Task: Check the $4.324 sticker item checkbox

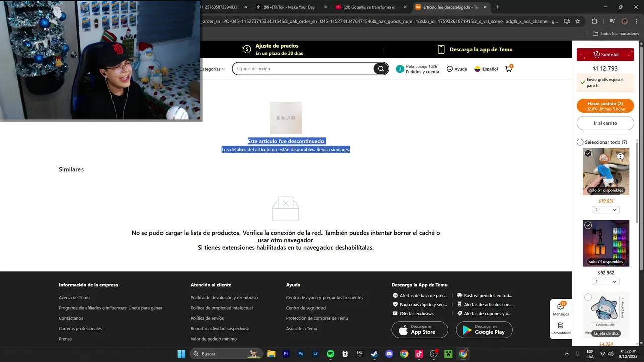Action: coord(588,297)
